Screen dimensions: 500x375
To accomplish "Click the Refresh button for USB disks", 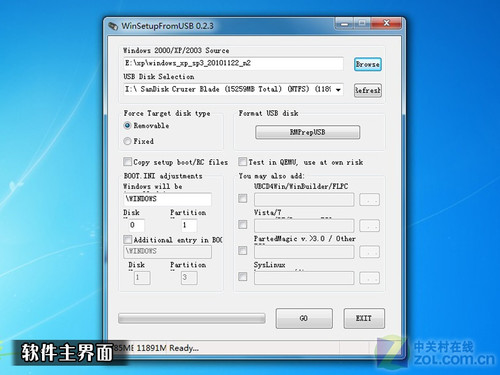I will pos(368,90).
